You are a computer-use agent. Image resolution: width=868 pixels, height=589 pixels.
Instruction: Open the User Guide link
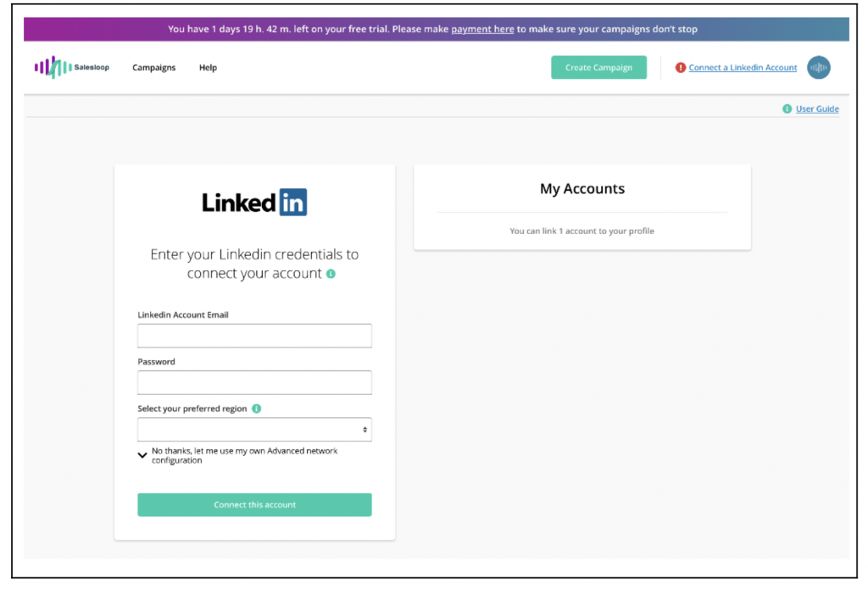coord(816,108)
